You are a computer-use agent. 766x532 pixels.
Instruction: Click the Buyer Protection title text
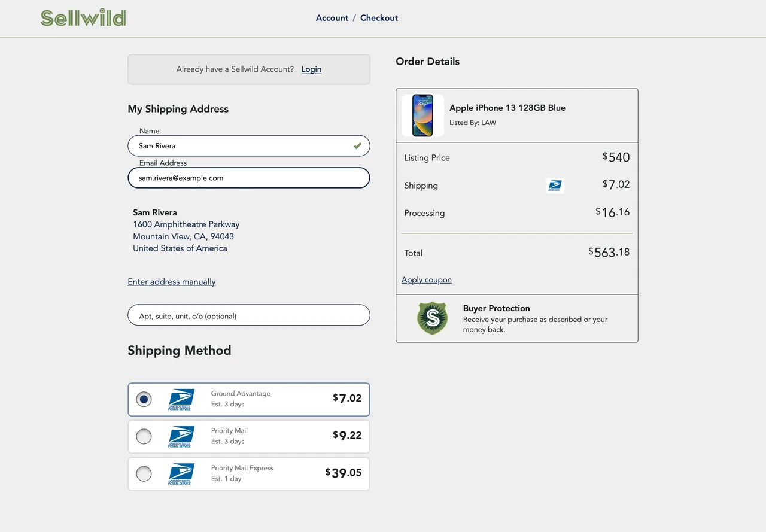click(x=497, y=308)
